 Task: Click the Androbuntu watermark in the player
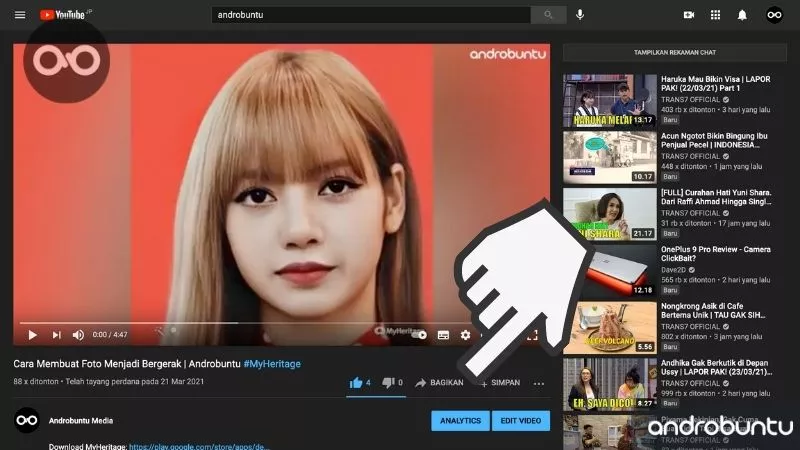(x=508, y=54)
